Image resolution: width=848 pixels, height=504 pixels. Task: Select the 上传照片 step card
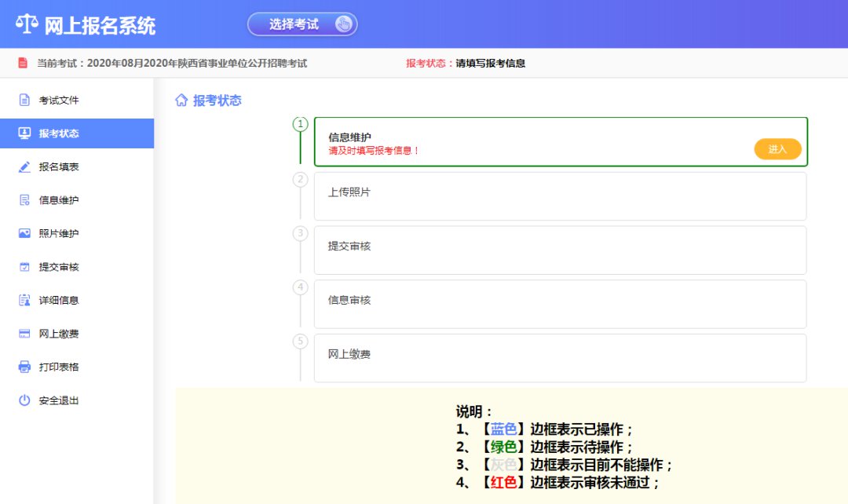click(560, 196)
